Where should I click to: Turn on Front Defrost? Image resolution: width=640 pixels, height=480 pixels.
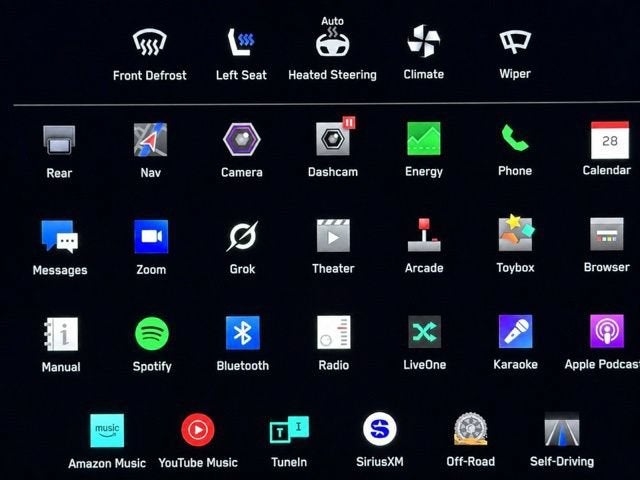click(x=150, y=42)
